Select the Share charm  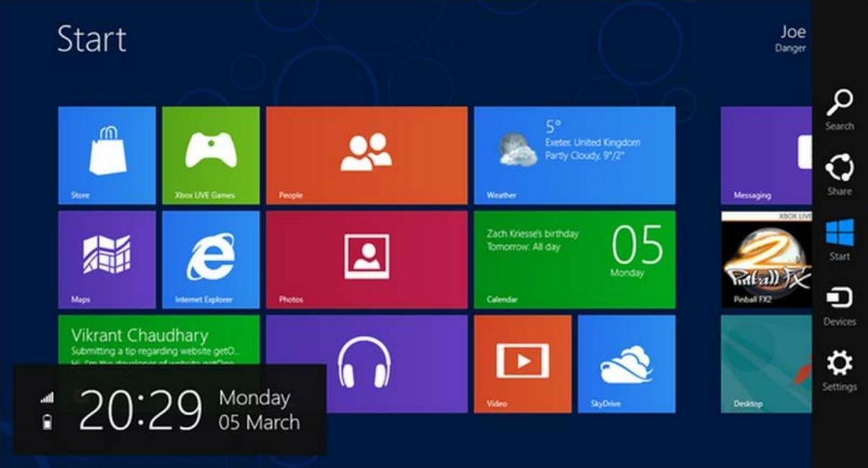(x=840, y=175)
